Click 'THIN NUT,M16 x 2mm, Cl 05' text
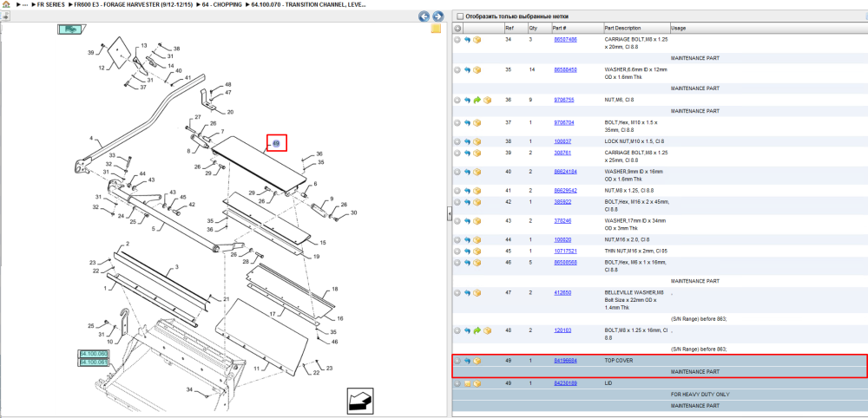Viewport: 868px width, 418px height. [x=636, y=251]
